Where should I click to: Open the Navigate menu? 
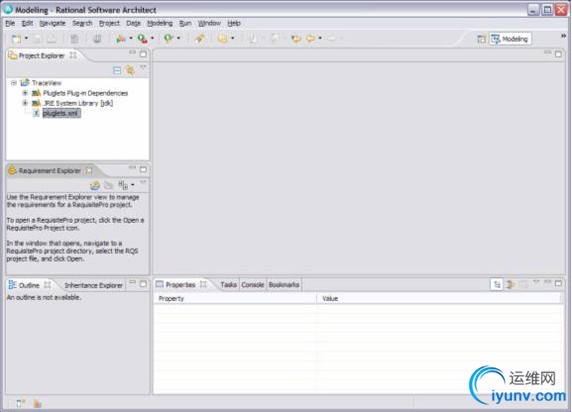[x=53, y=23]
